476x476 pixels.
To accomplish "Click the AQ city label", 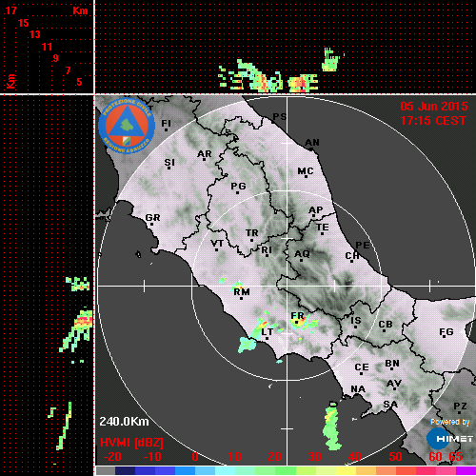I will coord(302,254).
